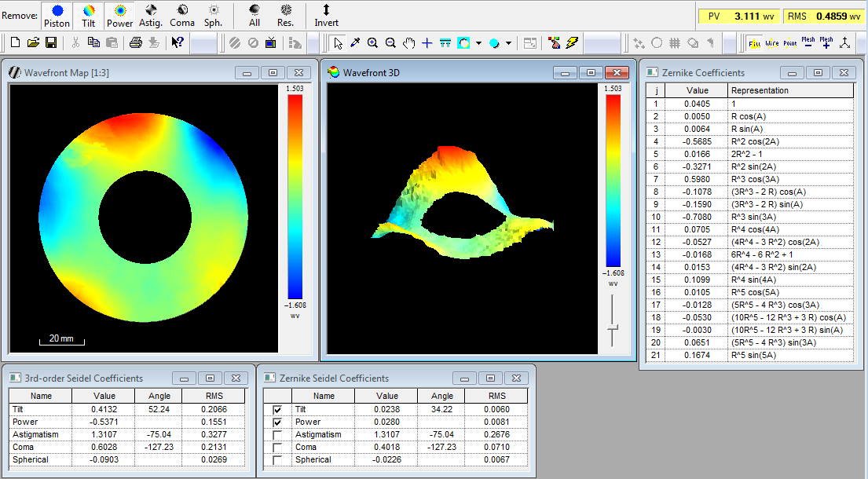
Task: Select the blue crosshair tool
Action: pos(427,42)
